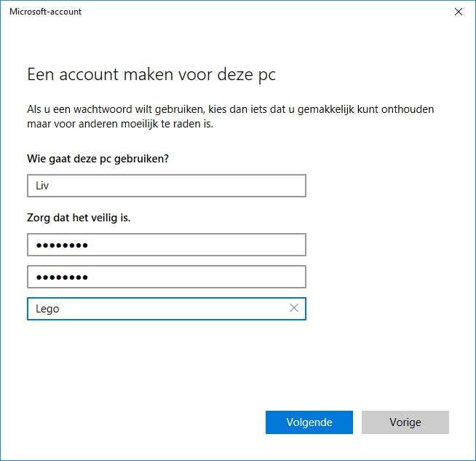Go back with the Vorige button

[405, 422]
